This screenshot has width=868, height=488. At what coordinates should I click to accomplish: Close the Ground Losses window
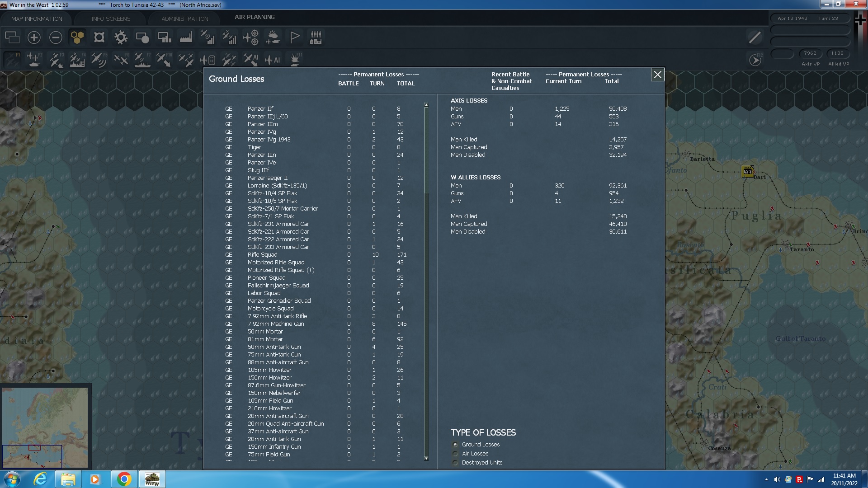[658, 75]
